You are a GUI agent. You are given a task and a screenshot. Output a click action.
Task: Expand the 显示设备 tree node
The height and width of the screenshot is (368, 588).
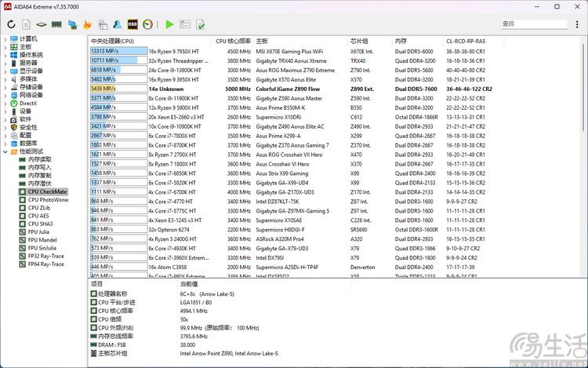click(5, 71)
